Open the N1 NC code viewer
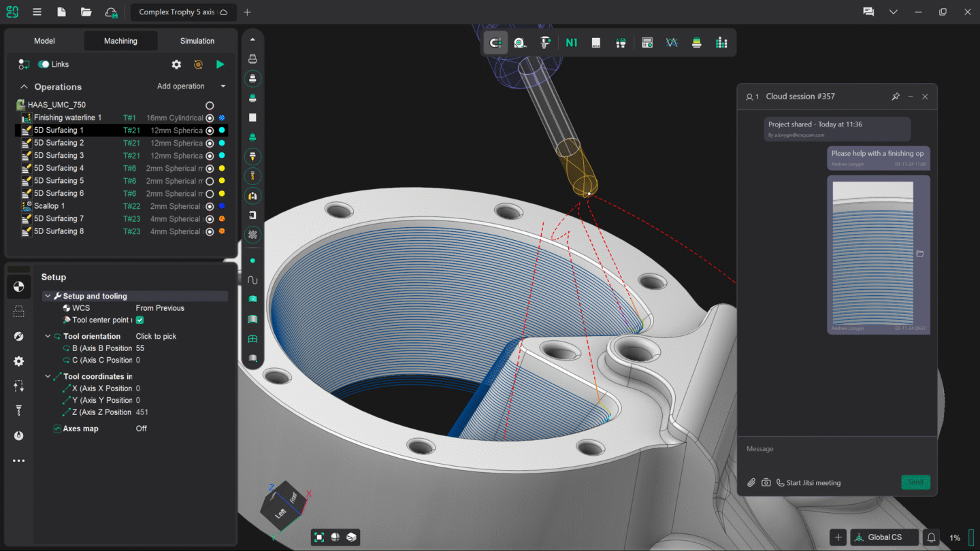Image resolution: width=980 pixels, height=551 pixels. (x=571, y=42)
